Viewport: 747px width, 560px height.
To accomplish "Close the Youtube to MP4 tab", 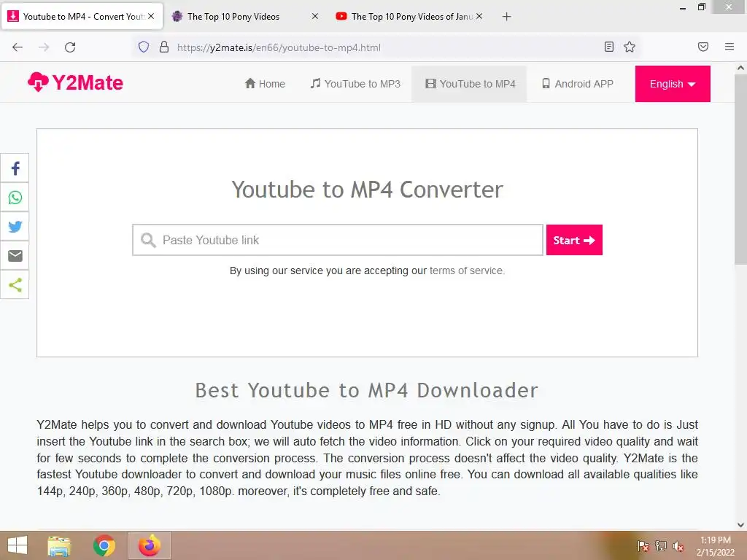I will (151, 16).
